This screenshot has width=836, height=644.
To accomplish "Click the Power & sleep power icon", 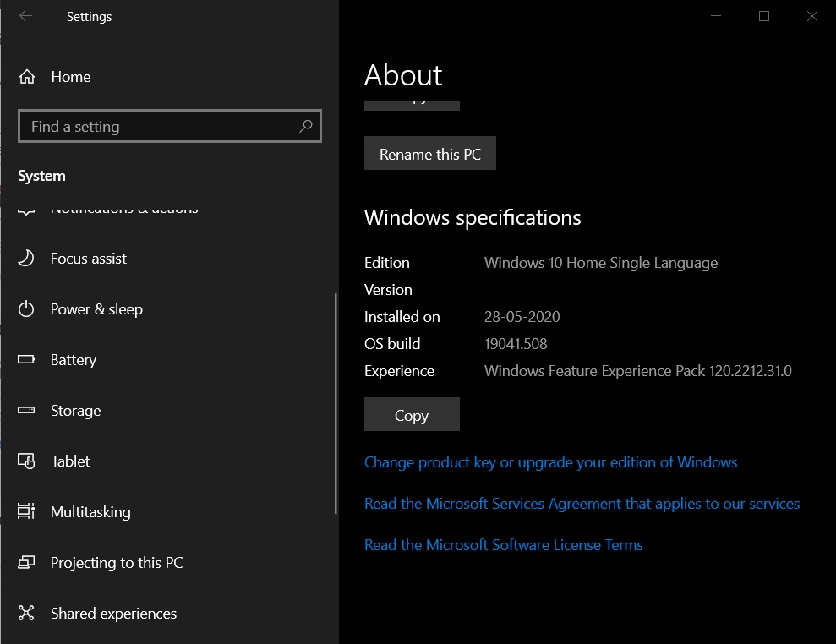I will point(26,309).
